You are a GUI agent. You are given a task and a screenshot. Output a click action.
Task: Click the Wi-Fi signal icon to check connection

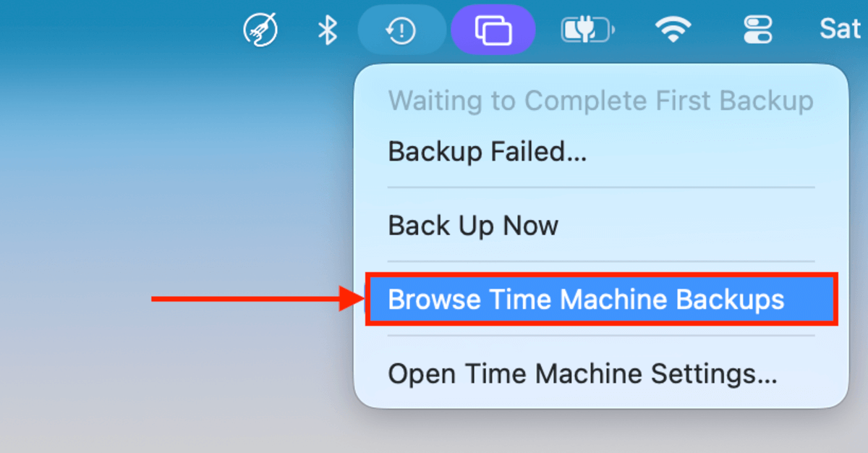673,29
